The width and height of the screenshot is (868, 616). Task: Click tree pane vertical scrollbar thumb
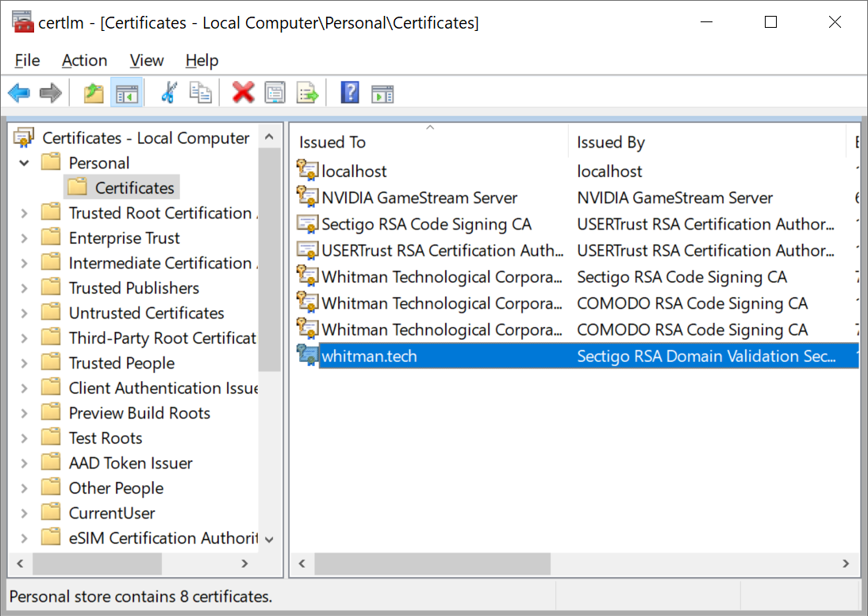269,260
